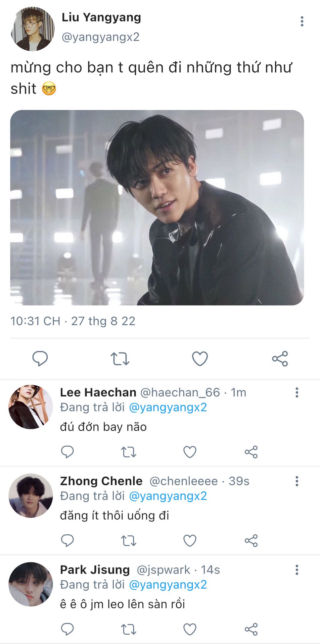Open options menu on Zhong Chenle's reply
Screen dimensions: 320x644
(x=297, y=481)
